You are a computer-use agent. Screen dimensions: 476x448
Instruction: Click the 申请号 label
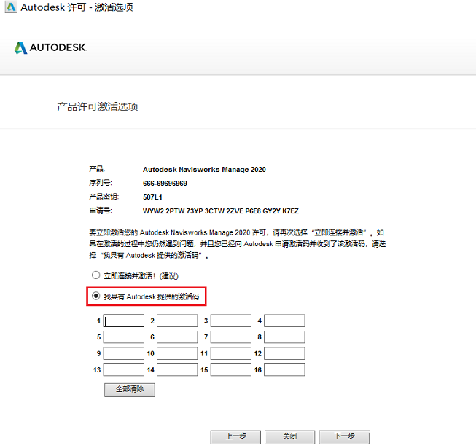click(x=101, y=211)
